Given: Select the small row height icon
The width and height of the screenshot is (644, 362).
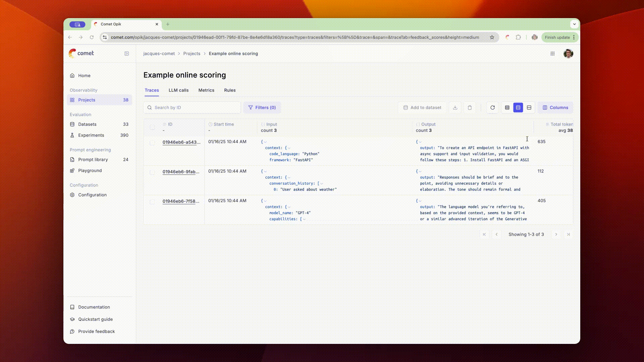Looking at the screenshot, I should pyautogui.click(x=507, y=108).
